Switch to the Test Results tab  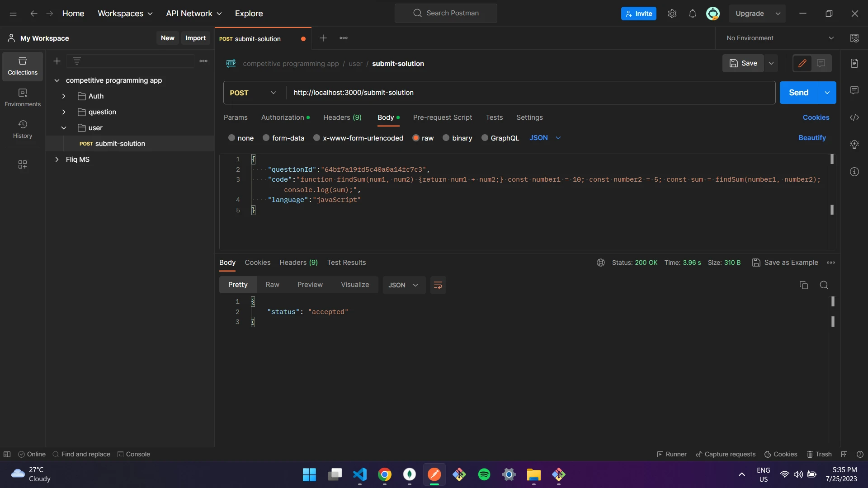tap(347, 263)
